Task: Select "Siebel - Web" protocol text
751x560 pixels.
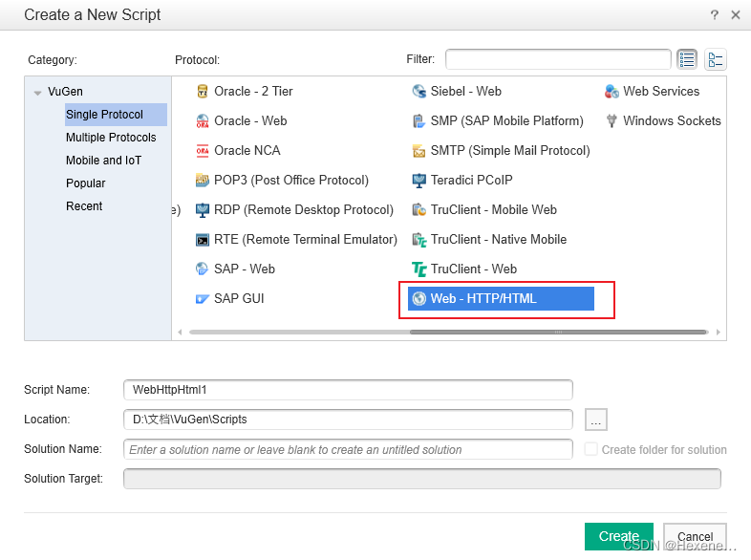Action: [x=466, y=91]
